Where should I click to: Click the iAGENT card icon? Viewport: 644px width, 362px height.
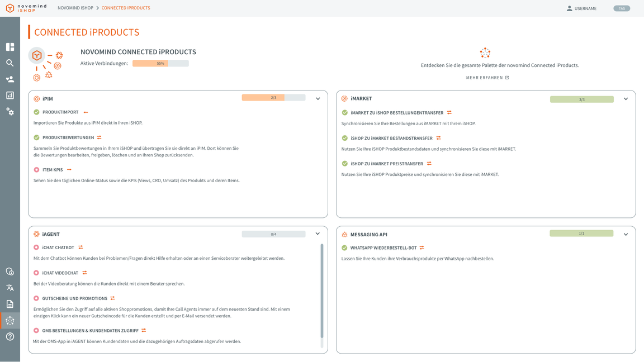click(x=36, y=234)
